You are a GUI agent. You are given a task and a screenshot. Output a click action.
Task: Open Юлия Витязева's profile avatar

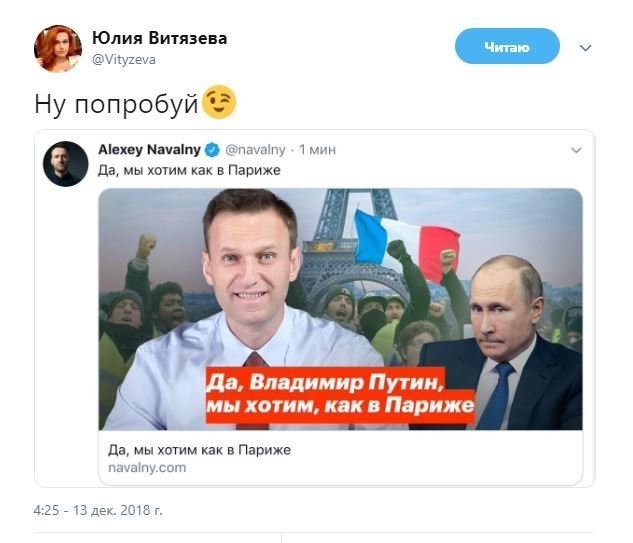tap(58, 48)
